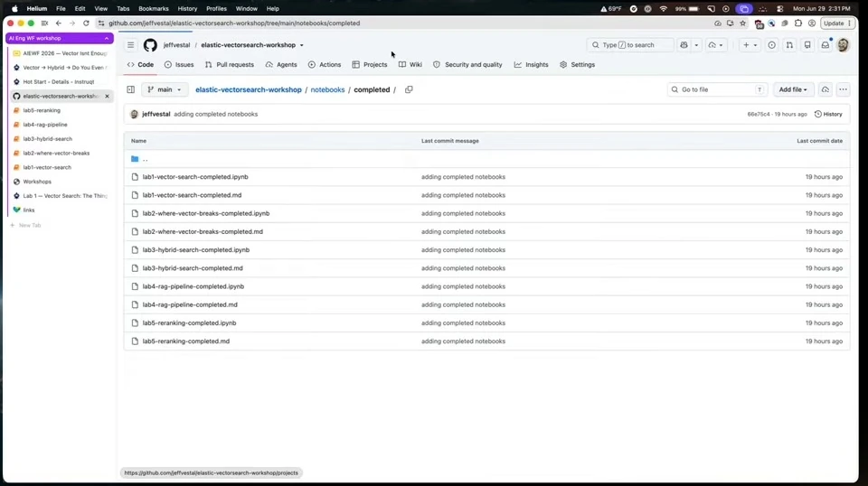This screenshot has height=486, width=868.
Task: Open the Issues tab
Action: [x=179, y=65]
